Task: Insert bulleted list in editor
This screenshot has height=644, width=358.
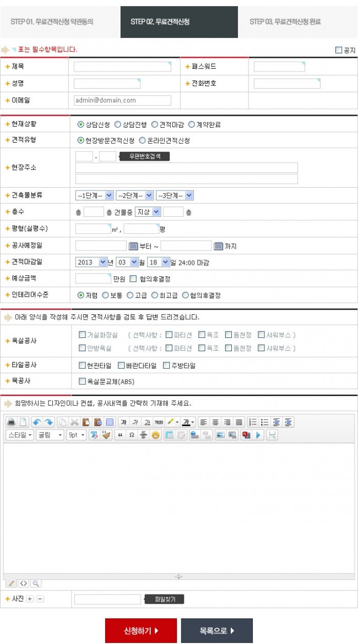Action: click(x=264, y=422)
